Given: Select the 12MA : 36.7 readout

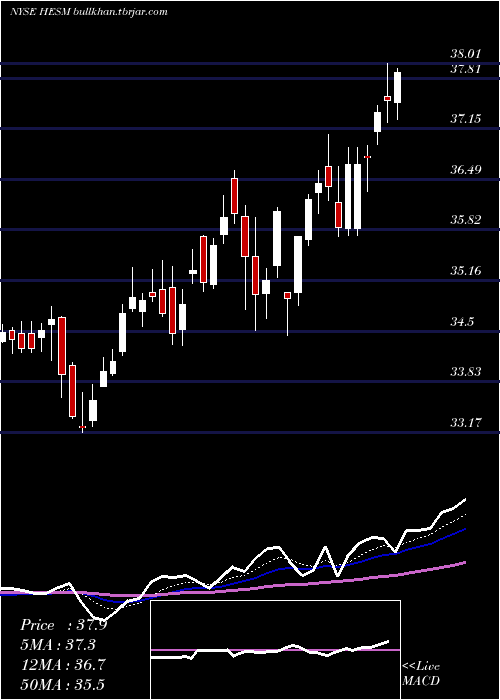Looking at the screenshot, I should pos(63,665).
